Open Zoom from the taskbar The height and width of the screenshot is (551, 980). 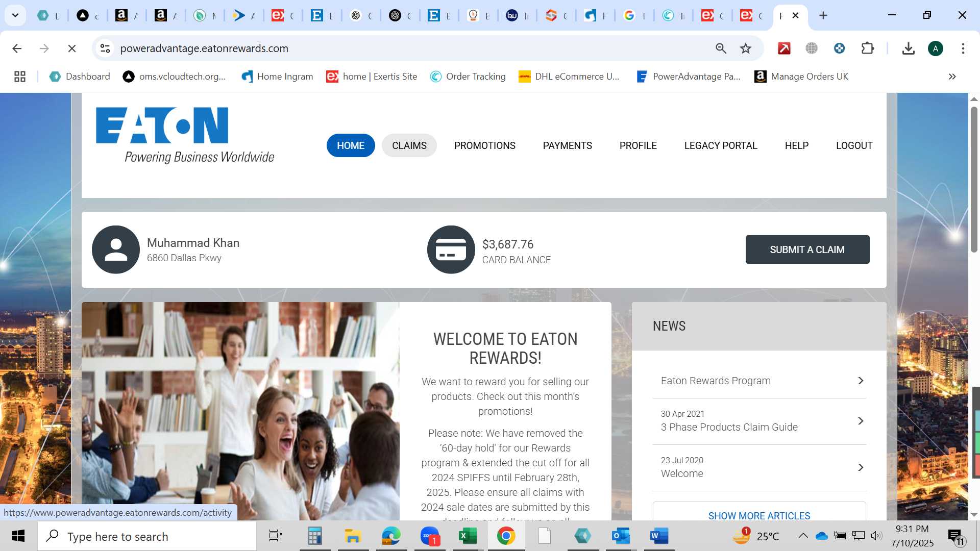(x=430, y=536)
